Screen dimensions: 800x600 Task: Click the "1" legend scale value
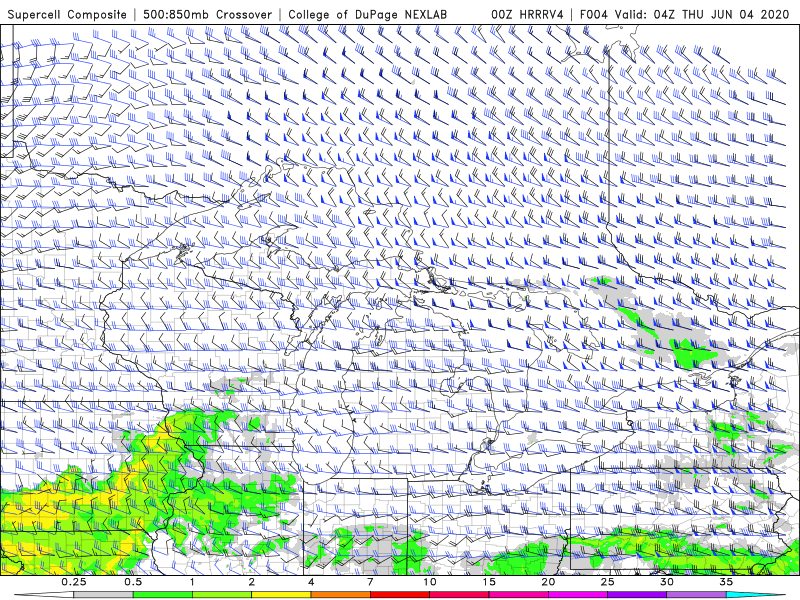coord(192,582)
